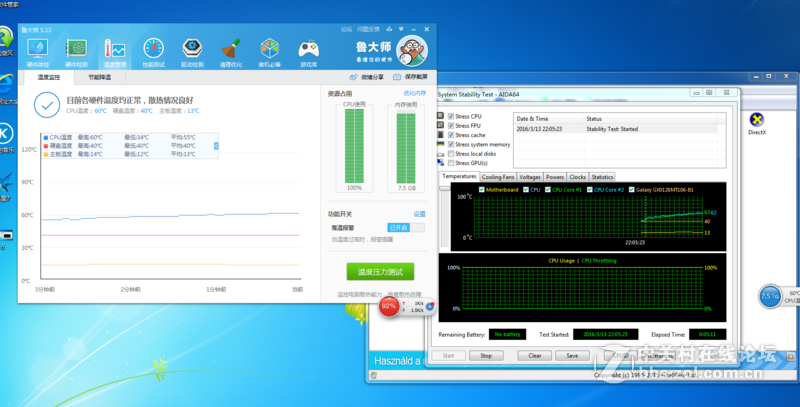Toggle CPU Core #2 graph checkbox

590,190
